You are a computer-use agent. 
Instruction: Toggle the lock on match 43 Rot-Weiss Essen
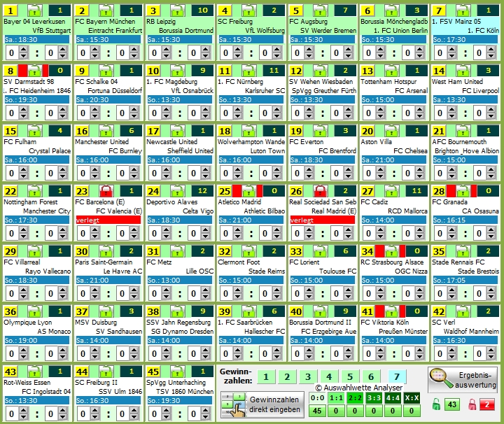(35, 372)
